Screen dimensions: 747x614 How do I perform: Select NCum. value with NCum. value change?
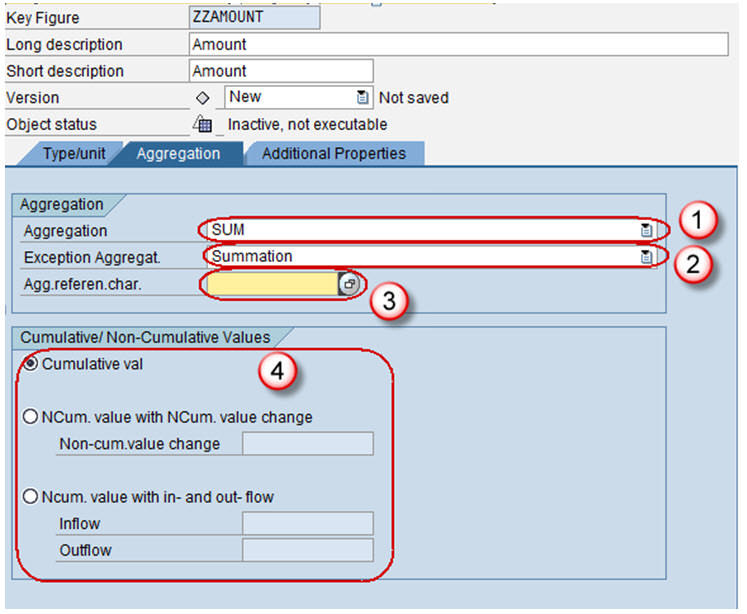point(31,417)
